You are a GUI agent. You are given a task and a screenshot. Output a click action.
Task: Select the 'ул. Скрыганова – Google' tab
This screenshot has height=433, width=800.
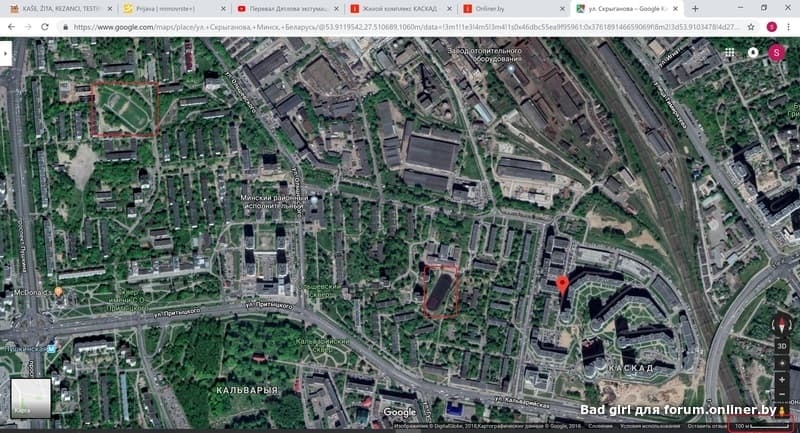(x=627, y=9)
